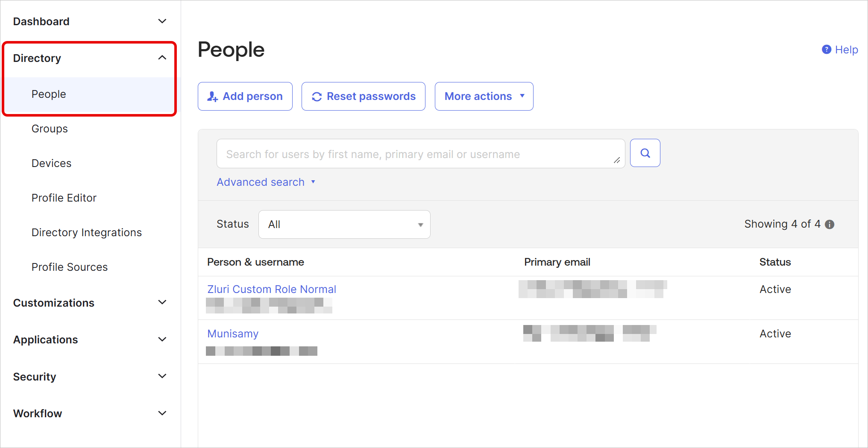Expand the Customizations section
This screenshot has height=448, width=868.
click(90, 303)
